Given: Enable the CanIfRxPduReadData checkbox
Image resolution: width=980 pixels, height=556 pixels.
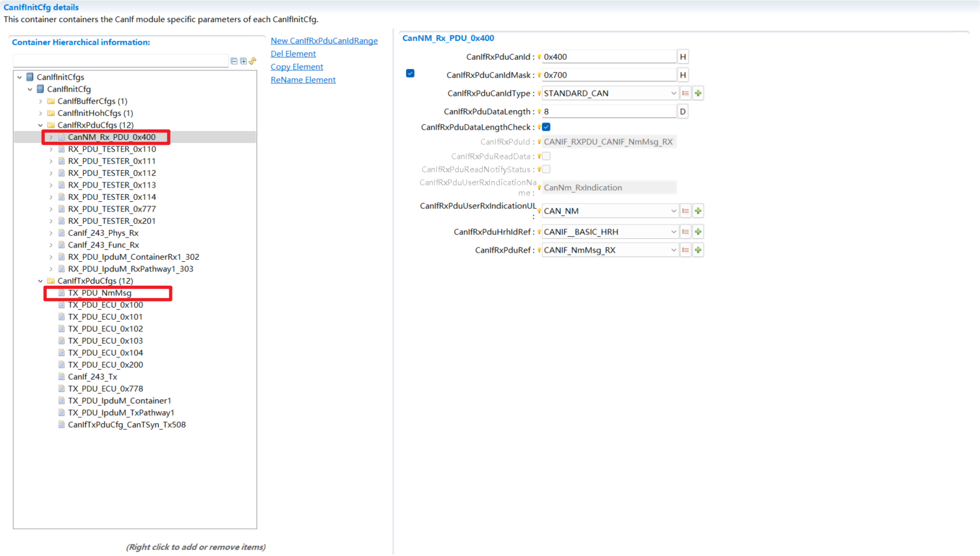Looking at the screenshot, I should (x=545, y=156).
